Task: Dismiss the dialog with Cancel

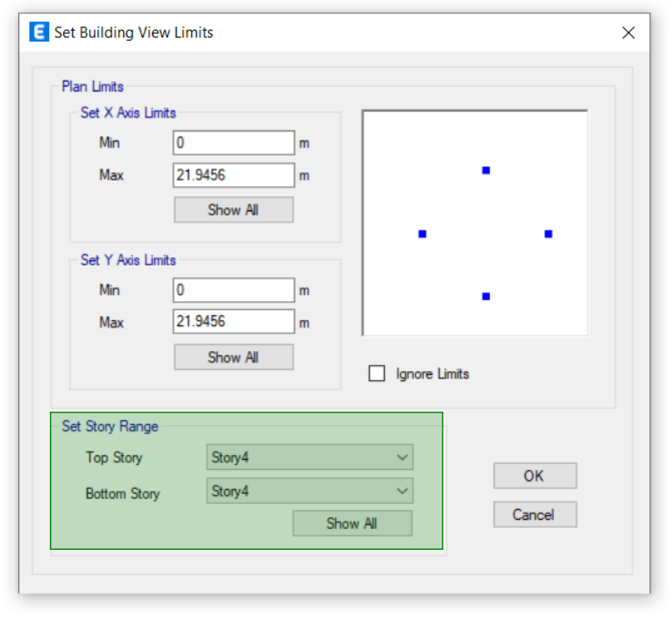Action: click(535, 514)
